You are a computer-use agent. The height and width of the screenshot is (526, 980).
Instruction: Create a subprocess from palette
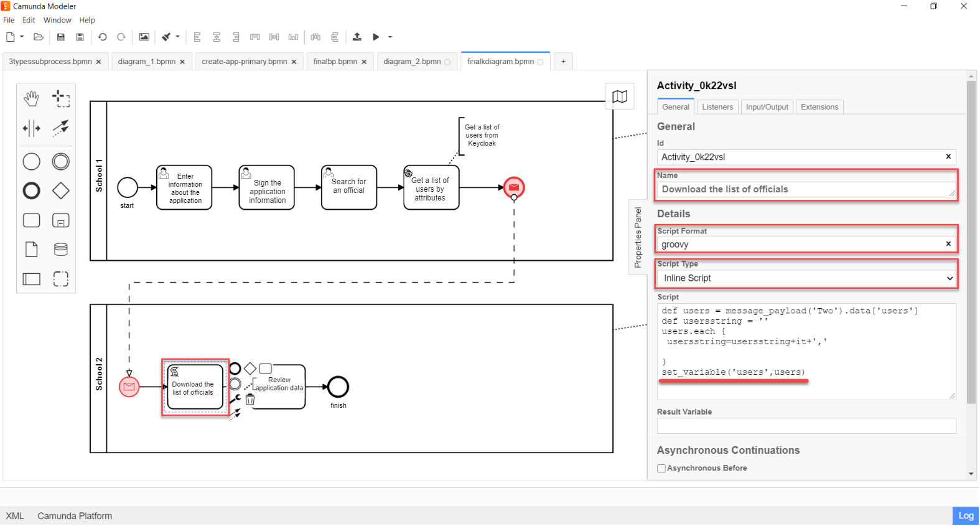point(60,220)
